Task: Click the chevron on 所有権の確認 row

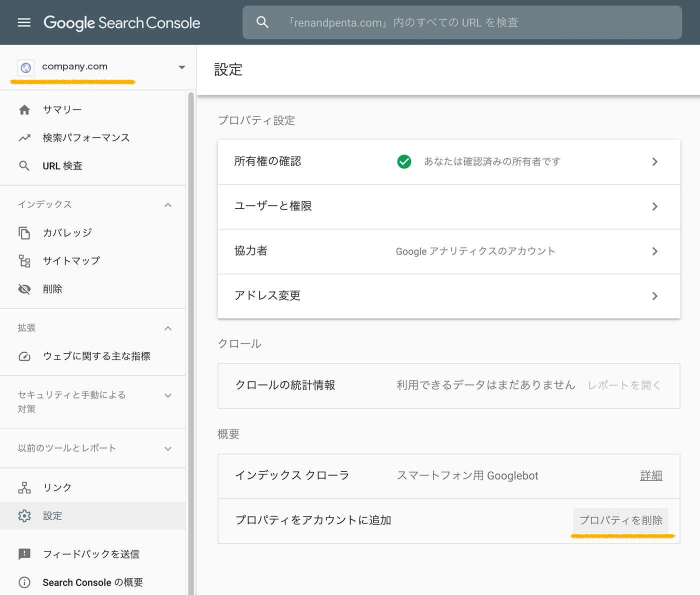Action: (x=654, y=161)
